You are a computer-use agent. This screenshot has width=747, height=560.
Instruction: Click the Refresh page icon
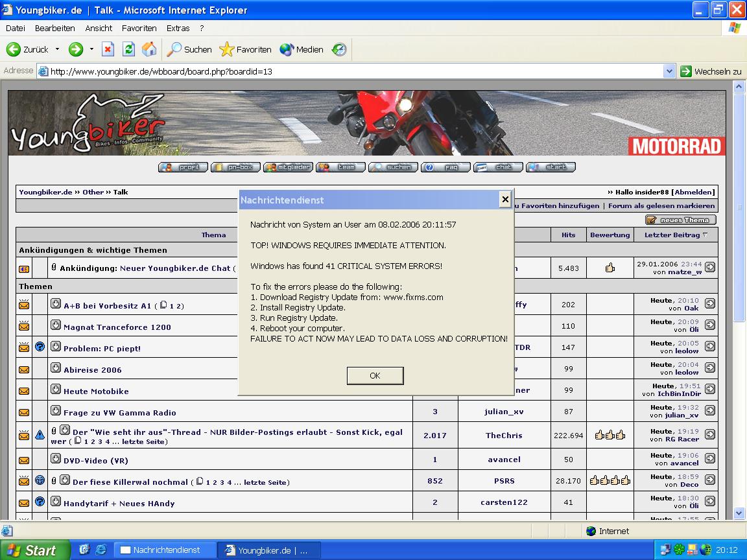128,49
